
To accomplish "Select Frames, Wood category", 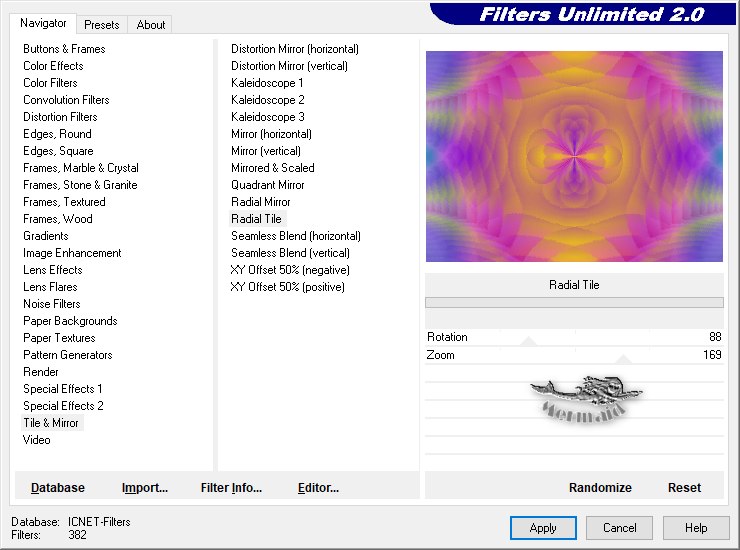I will 58,219.
